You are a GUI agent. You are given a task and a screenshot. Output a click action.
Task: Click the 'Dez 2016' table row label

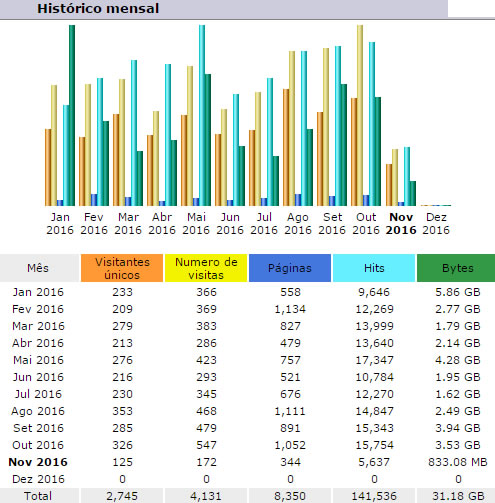click(38, 479)
